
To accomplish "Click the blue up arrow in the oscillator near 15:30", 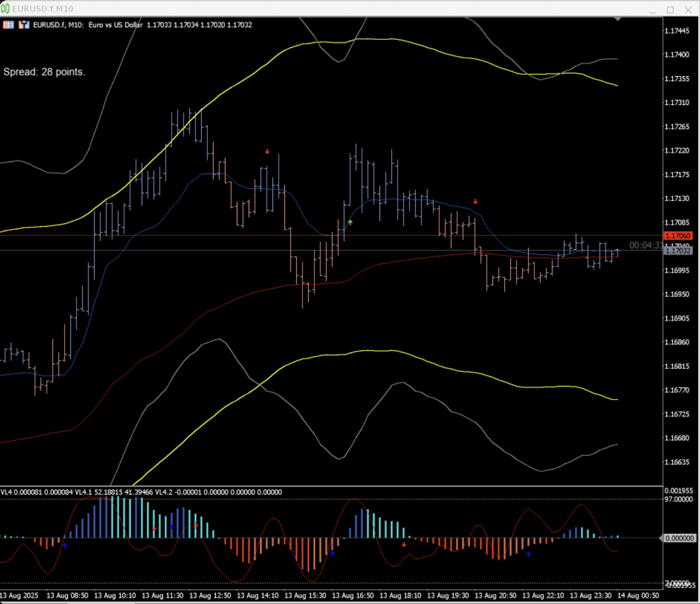I will point(332,553).
